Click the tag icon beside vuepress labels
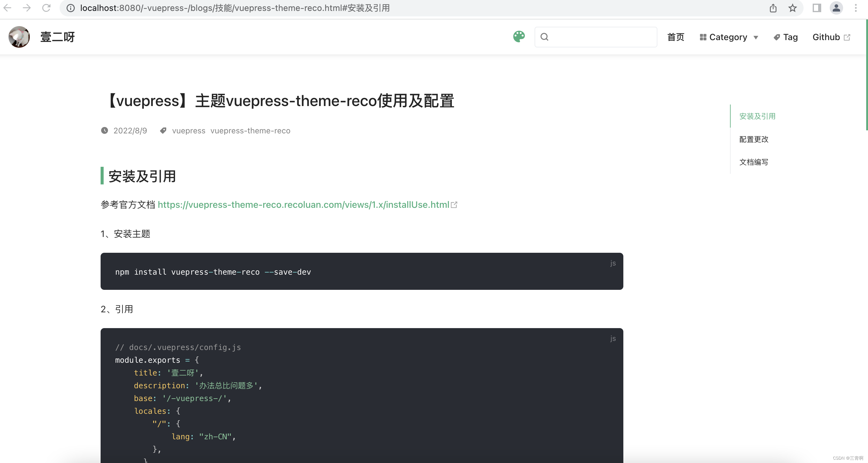Screen dimensions: 868x463 pyautogui.click(x=163, y=131)
